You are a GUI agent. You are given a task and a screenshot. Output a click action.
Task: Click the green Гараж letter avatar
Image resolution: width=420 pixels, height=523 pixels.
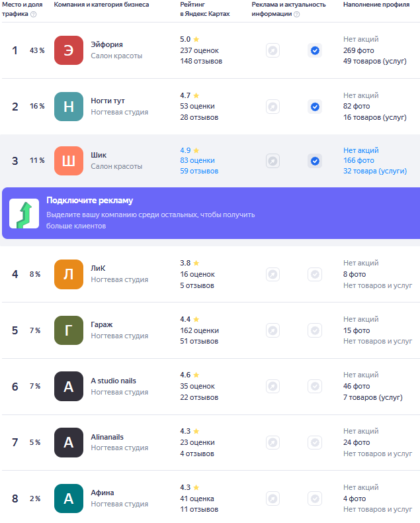(69, 330)
